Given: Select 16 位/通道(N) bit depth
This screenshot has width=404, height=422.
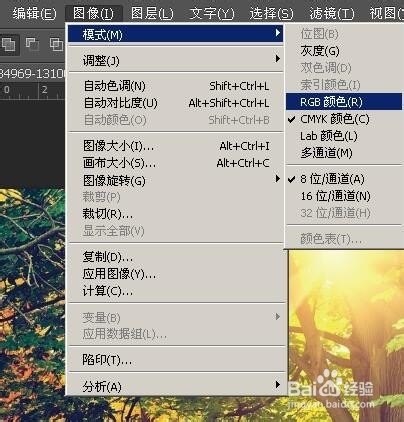Looking at the screenshot, I should (344, 196).
